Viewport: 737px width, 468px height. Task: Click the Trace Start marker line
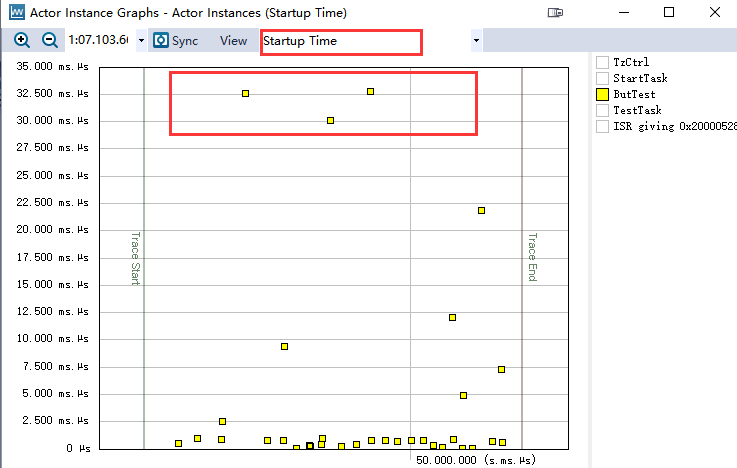click(x=144, y=258)
